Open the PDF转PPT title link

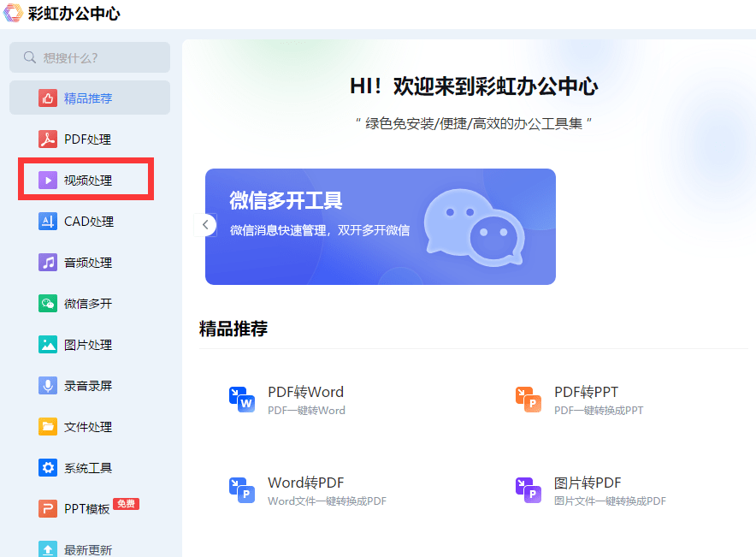click(587, 392)
